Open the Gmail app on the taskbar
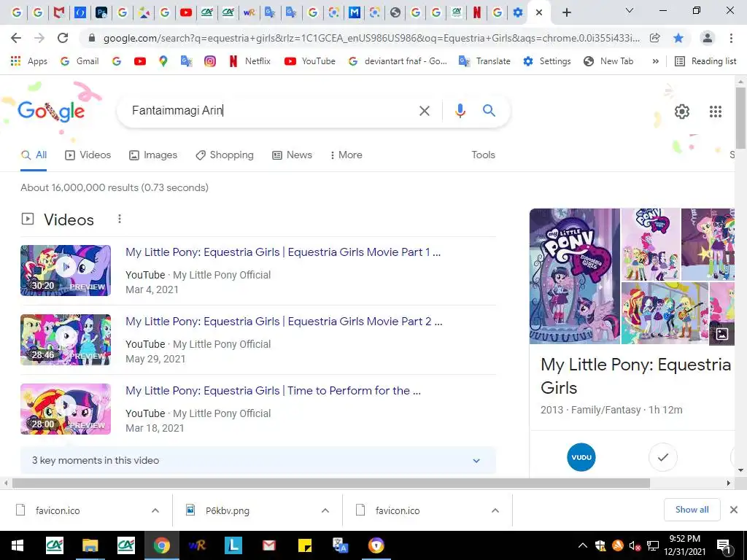The width and height of the screenshot is (747, 560). [x=269, y=545]
